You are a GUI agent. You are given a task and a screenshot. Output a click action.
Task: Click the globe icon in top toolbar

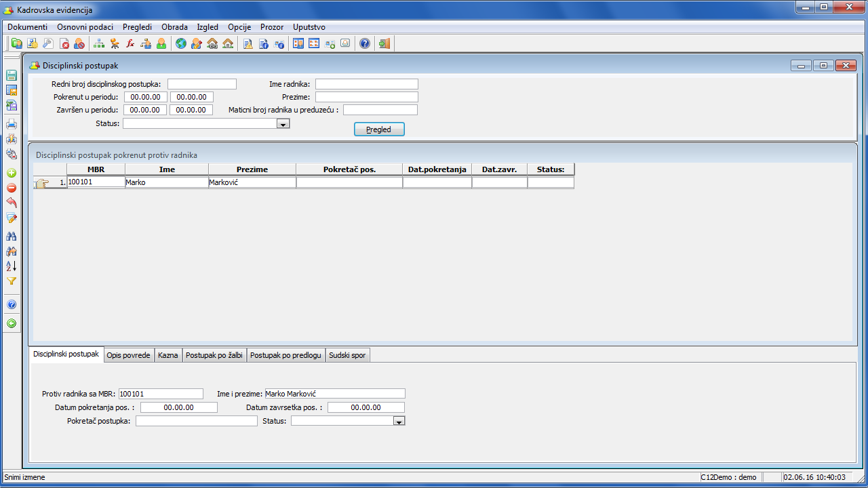coord(180,44)
